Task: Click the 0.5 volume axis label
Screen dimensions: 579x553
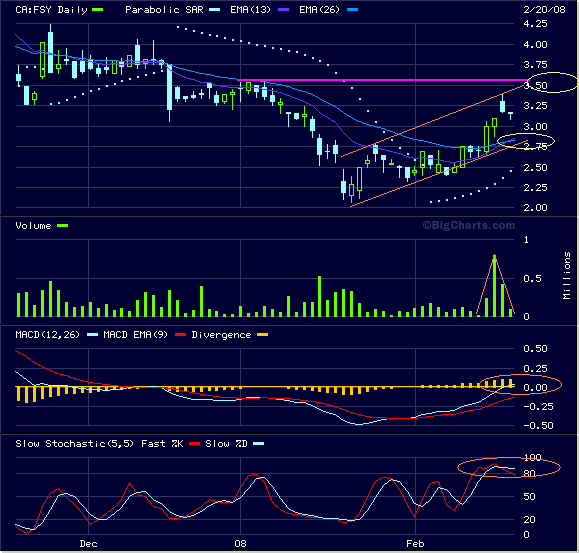Action: pos(532,279)
